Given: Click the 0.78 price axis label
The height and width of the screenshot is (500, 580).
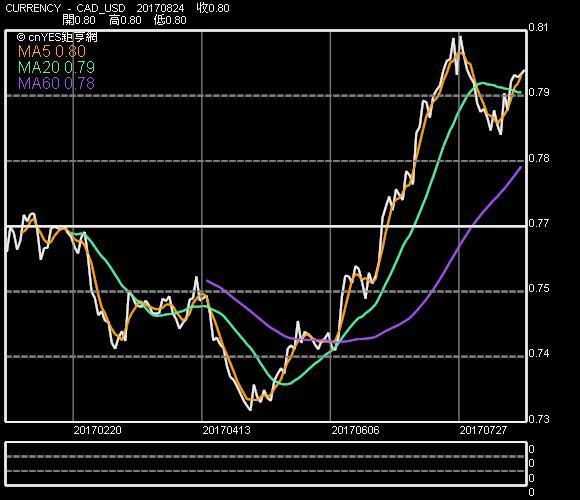Looking at the screenshot, I should [x=538, y=158].
